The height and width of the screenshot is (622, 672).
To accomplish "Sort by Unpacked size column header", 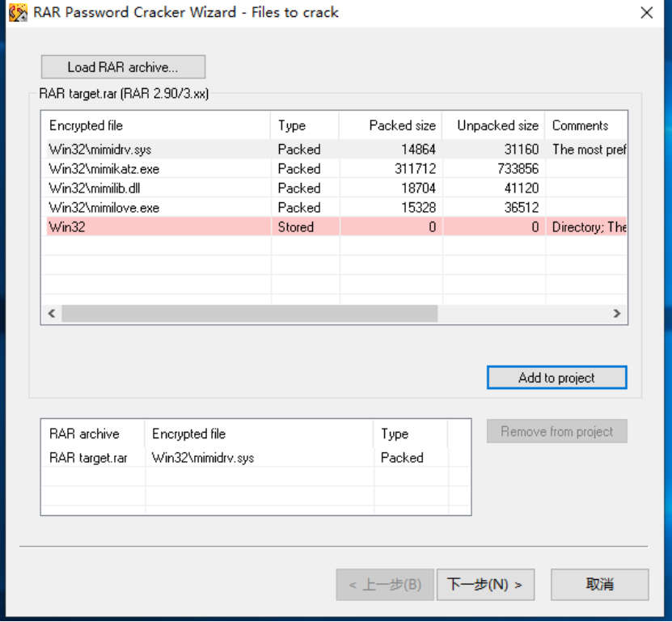I will [494, 125].
